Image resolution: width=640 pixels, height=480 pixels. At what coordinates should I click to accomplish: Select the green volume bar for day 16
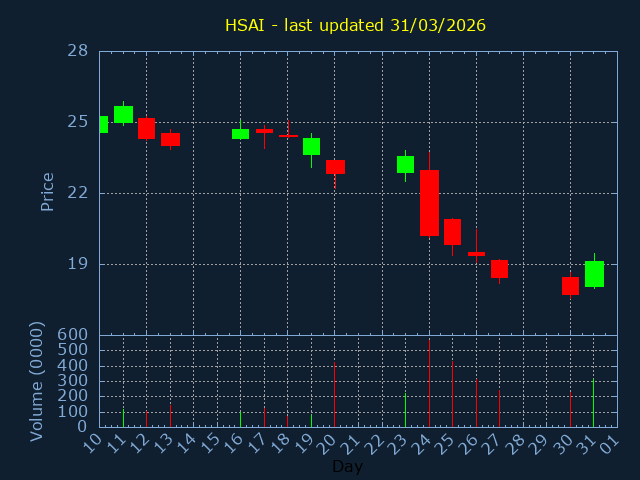[240, 418]
